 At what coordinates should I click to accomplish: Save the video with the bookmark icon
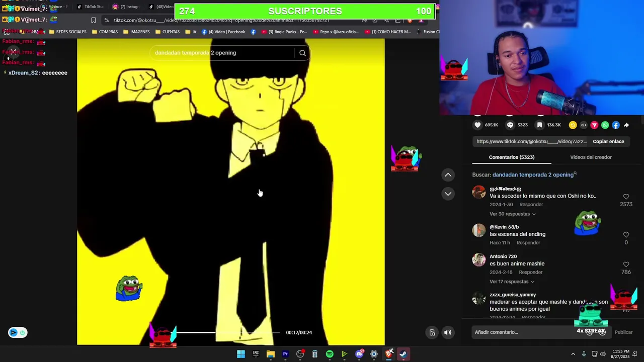pos(539,125)
